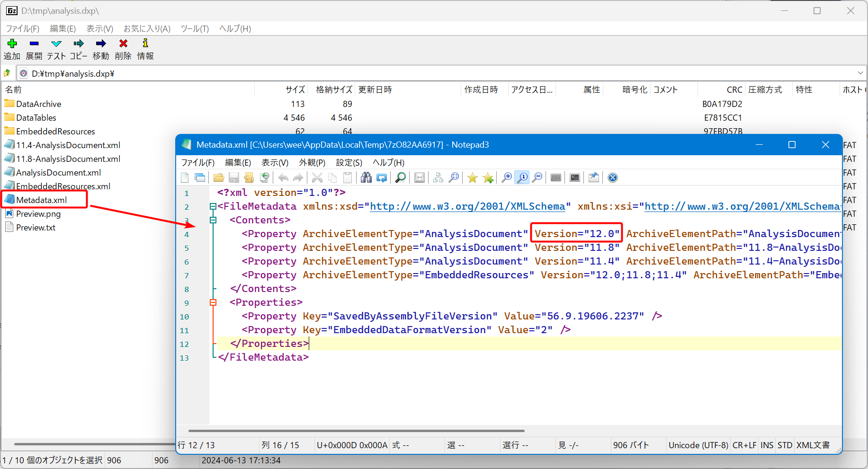Screen dimensions: 868x469
Task: Click Notepad3 blue Exit X icon
Action: pyautogui.click(x=613, y=177)
